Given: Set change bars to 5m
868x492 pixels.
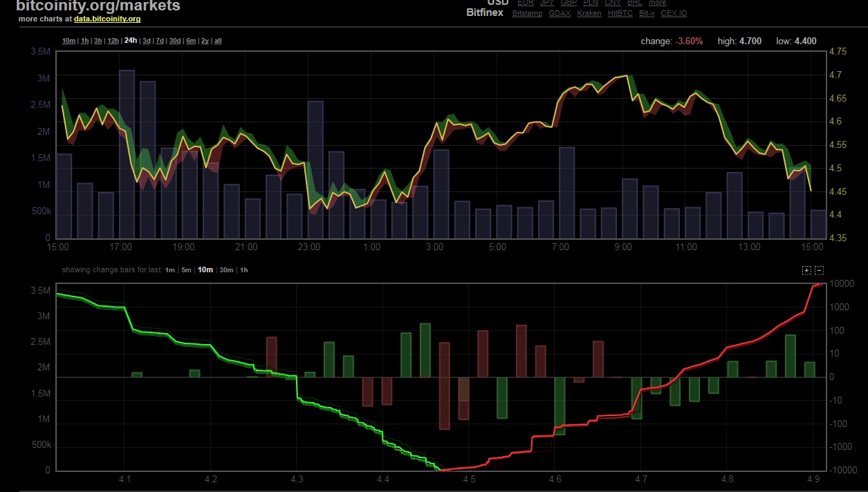Looking at the screenshot, I should pyautogui.click(x=186, y=270).
